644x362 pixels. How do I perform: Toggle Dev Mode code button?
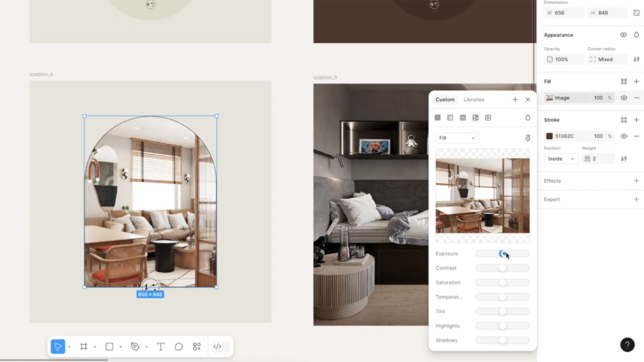click(x=218, y=347)
